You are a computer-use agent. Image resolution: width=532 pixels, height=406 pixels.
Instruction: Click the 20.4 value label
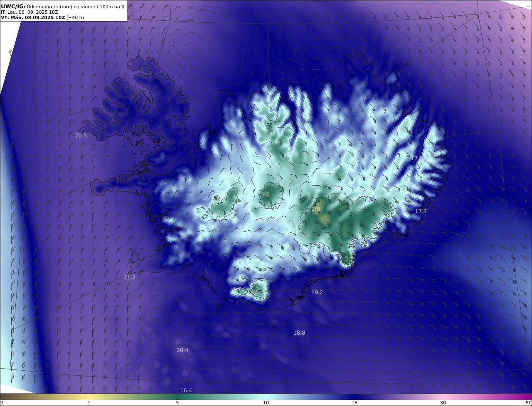(182, 350)
